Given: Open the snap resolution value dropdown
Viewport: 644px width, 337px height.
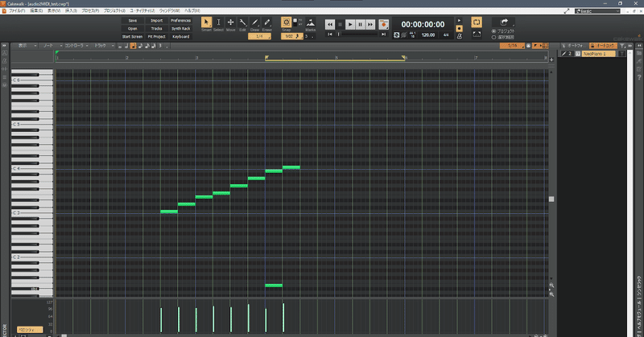Looking at the screenshot, I should (292, 36).
